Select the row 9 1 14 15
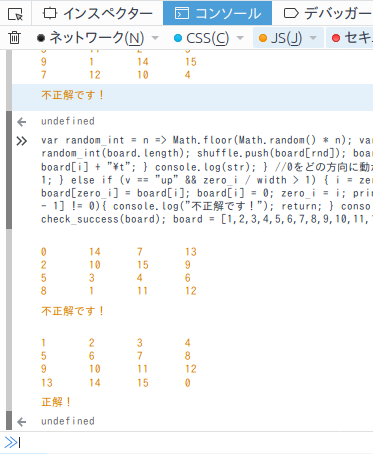 (119, 62)
